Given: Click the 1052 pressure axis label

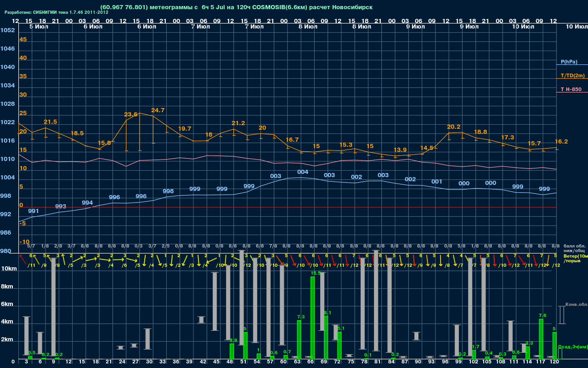Looking at the screenshot, I should [7, 30].
